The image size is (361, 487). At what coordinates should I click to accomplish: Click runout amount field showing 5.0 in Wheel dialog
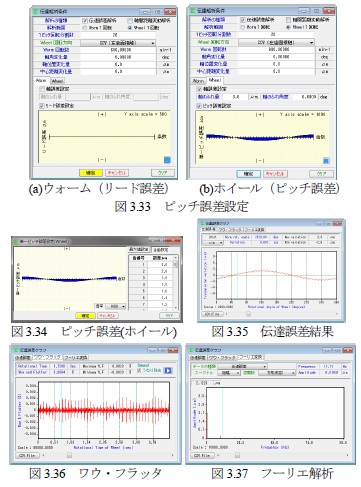point(235,97)
